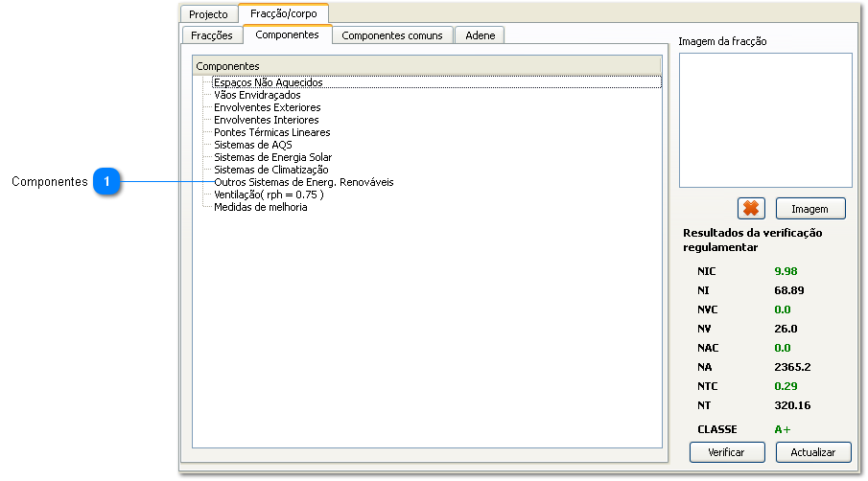Select Ventilação rph = 0.75 item

point(269,195)
